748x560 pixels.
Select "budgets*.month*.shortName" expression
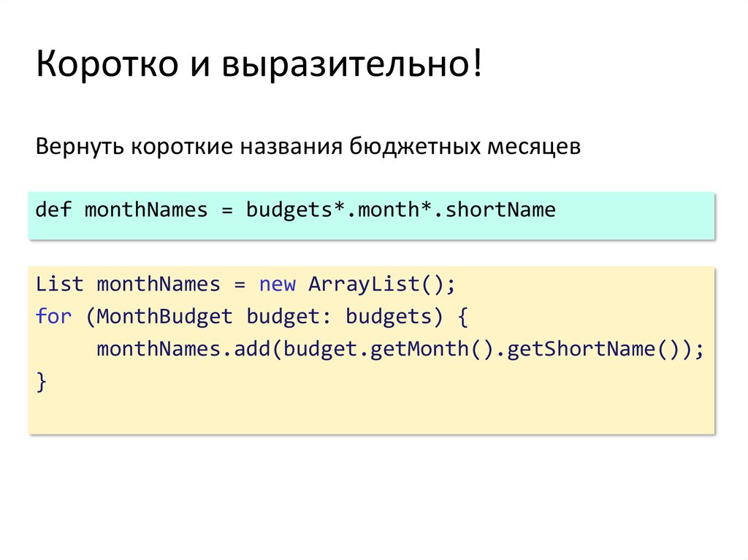tap(400, 210)
